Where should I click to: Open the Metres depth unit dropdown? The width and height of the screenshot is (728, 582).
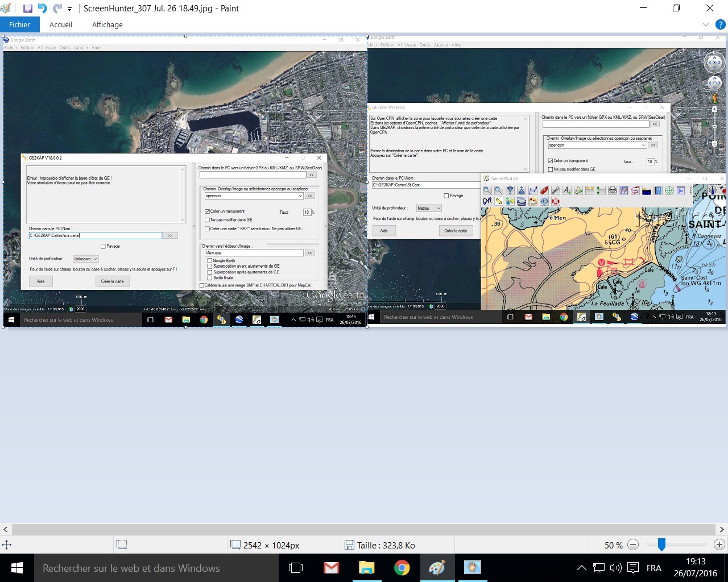(429, 209)
